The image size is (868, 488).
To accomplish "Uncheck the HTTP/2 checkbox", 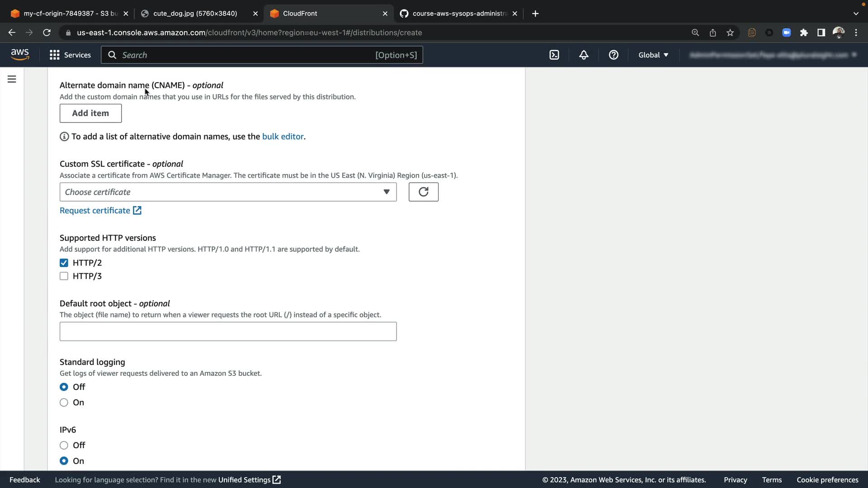I will point(64,263).
